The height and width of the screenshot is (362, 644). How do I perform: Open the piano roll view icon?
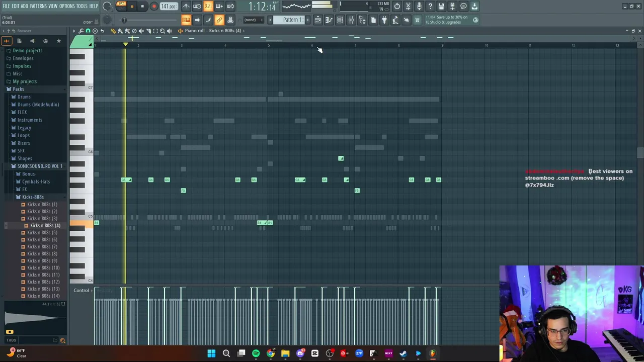[x=329, y=20]
